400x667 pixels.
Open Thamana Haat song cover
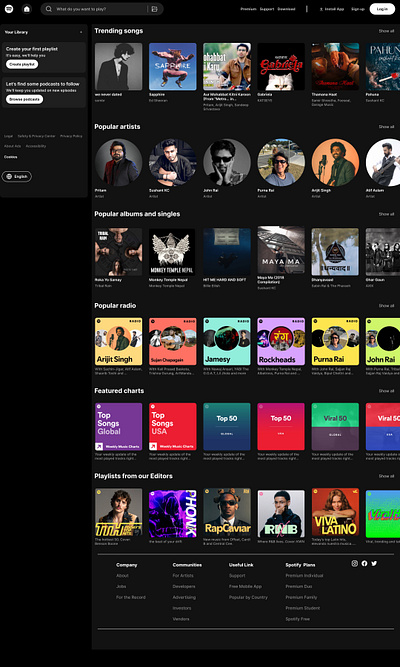click(x=335, y=66)
